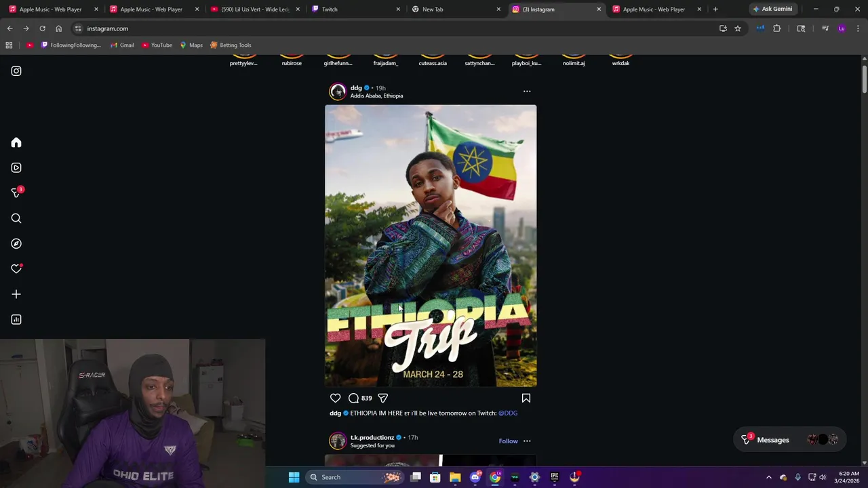Open Addis Ababa, Ethiopia location link
Screen dimensions: 868x488
click(x=376, y=96)
